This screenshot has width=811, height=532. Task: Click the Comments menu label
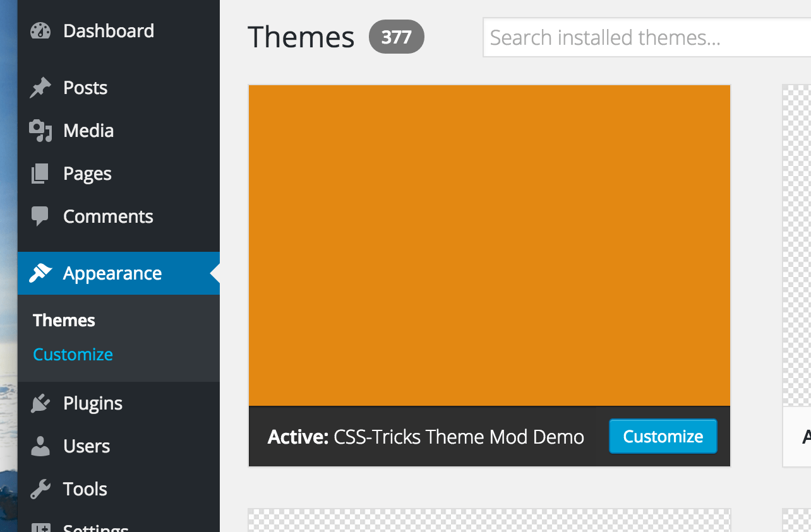pos(108,216)
